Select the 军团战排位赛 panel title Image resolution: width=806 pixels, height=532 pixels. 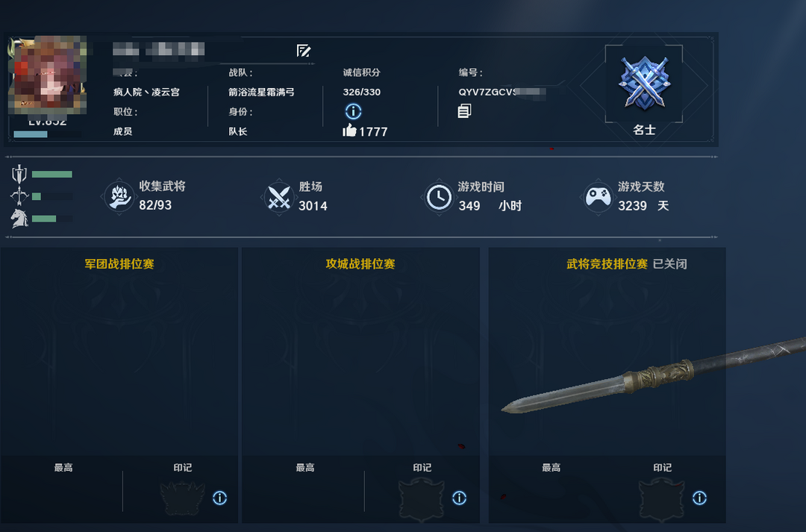point(119,263)
